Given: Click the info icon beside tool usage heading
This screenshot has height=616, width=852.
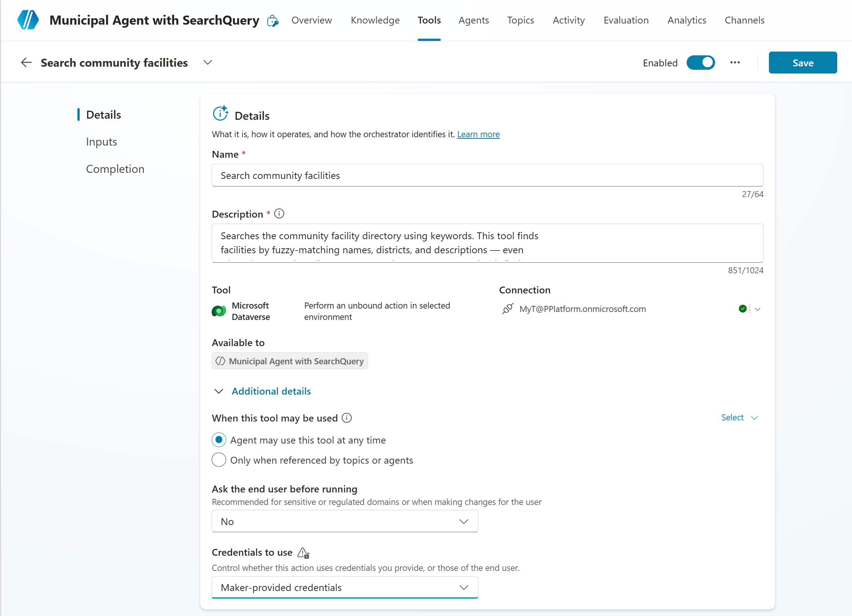Looking at the screenshot, I should tap(347, 418).
